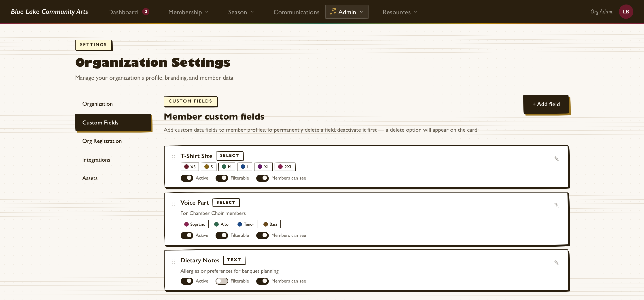644x300 pixels.
Task: Click the 2XL size option chip
Action: (285, 167)
